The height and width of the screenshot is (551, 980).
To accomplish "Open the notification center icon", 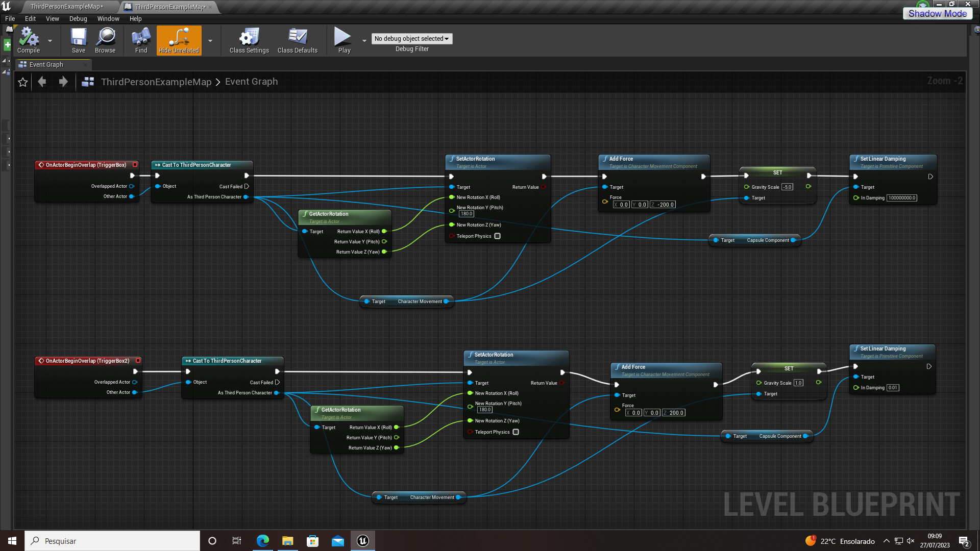I will 964,541.
